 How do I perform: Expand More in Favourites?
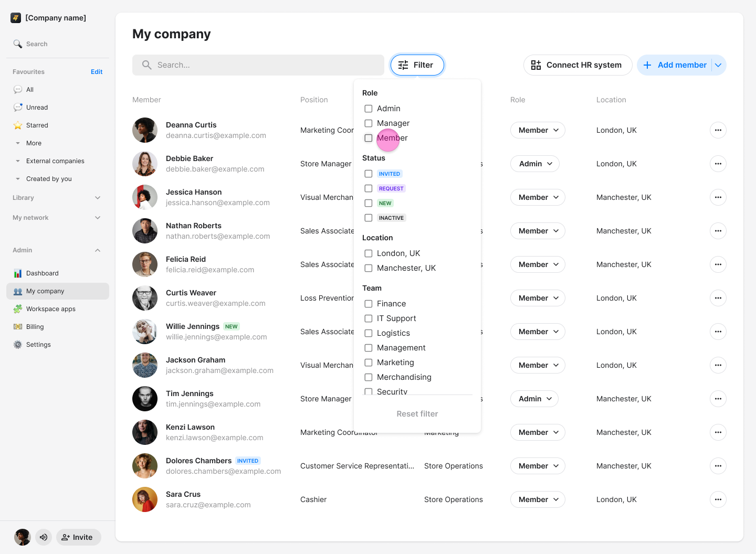(x=18, y=143)
